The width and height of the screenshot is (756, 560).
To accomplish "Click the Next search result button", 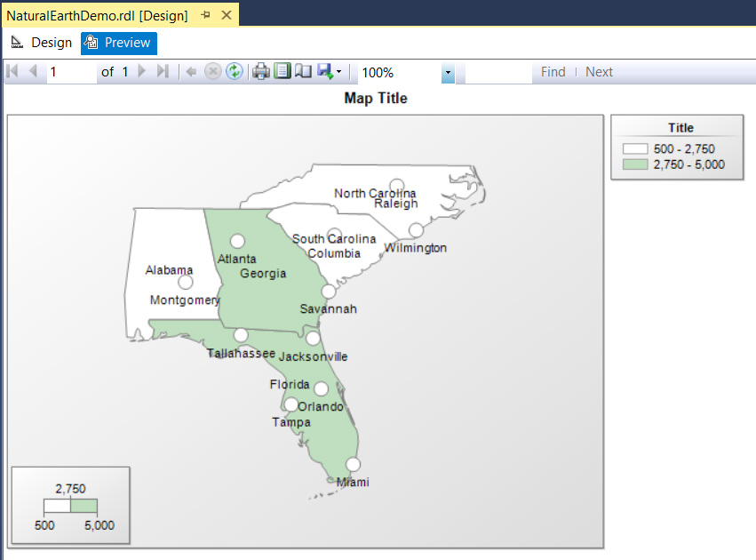I will pos(599,72).
